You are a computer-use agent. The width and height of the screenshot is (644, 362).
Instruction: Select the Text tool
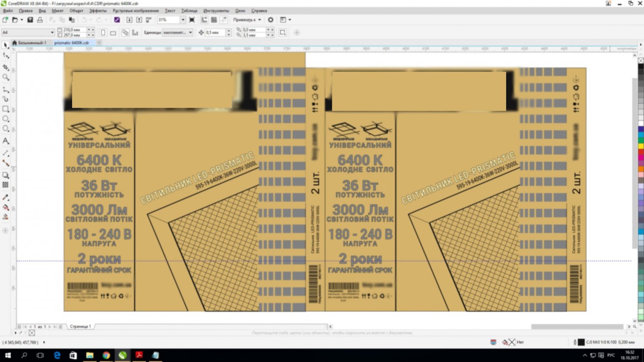pyautogui.click(x=6, y=141)
